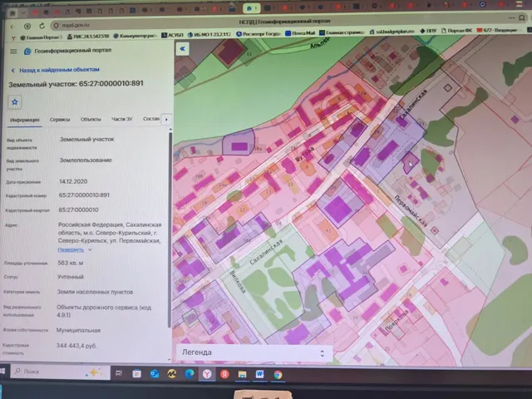This screenshot has width=532, height=399.
Task: Click the cadastral quarter value 65:27:0000010
Action: pyautogui.click(x=78, y=210)
